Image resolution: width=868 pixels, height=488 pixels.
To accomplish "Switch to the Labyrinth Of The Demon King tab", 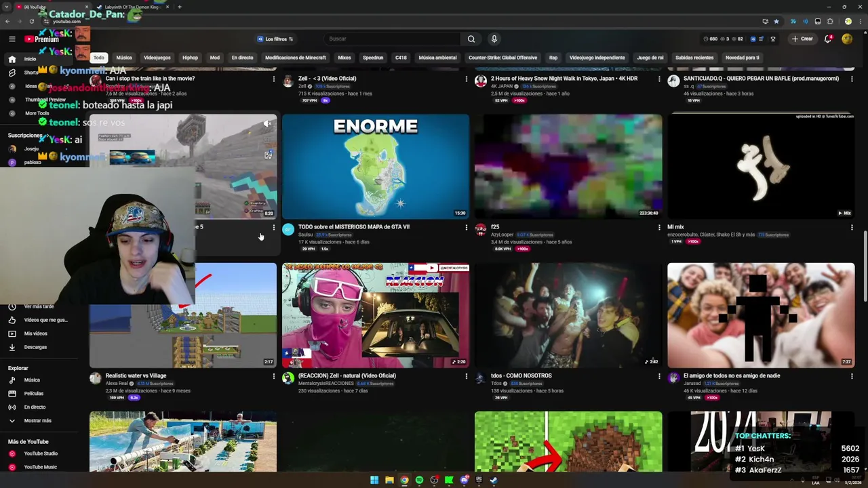I will pyautogui.click(x=131, y=7).
